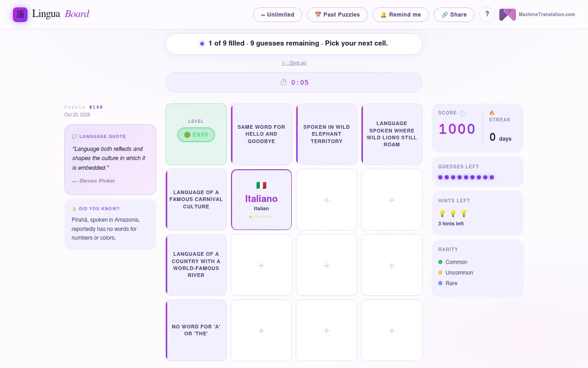Viewport: 588px width, 368px height.
Task: Click the Uncommon rarity legend entry
Action: (x=456, y=273)
